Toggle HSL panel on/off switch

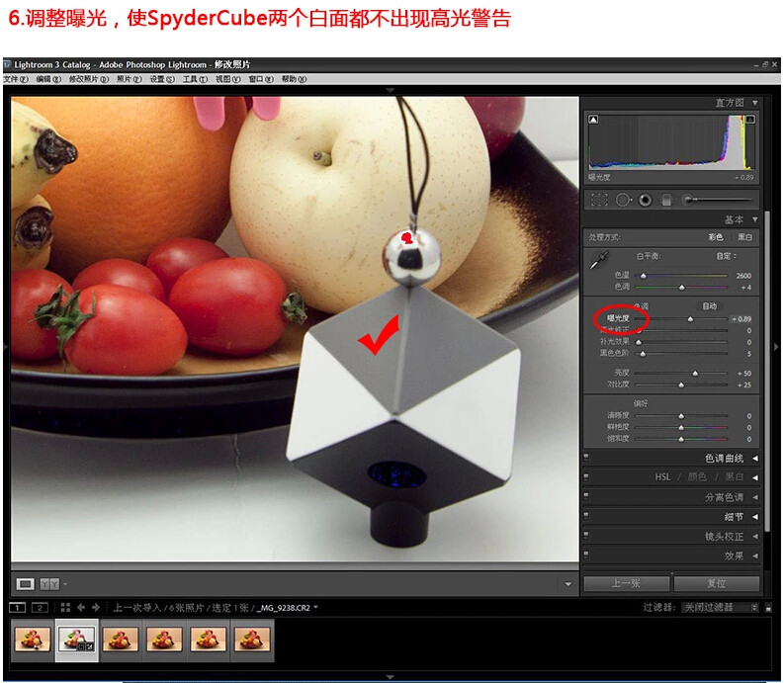pyautogui.click(x=586, y=477)
